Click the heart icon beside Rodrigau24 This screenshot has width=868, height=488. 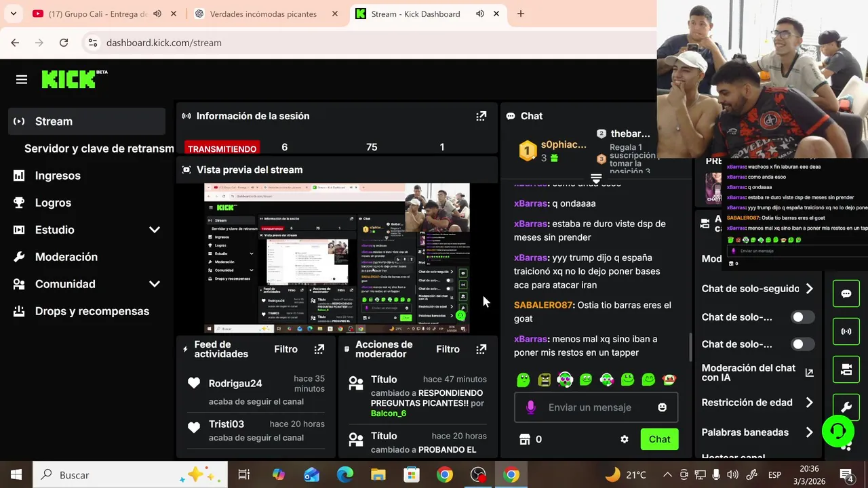tap(194, 383)
